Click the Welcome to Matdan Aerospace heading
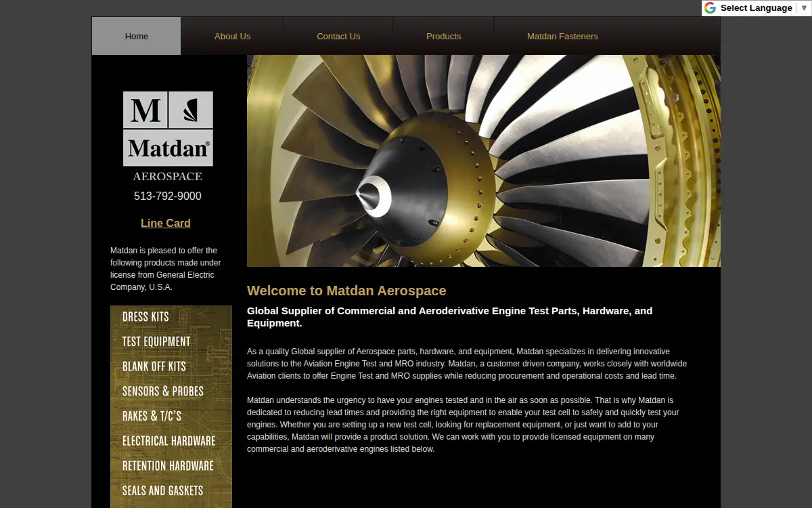Viewport: 812px width, 508px height. (x=346, y=291)
